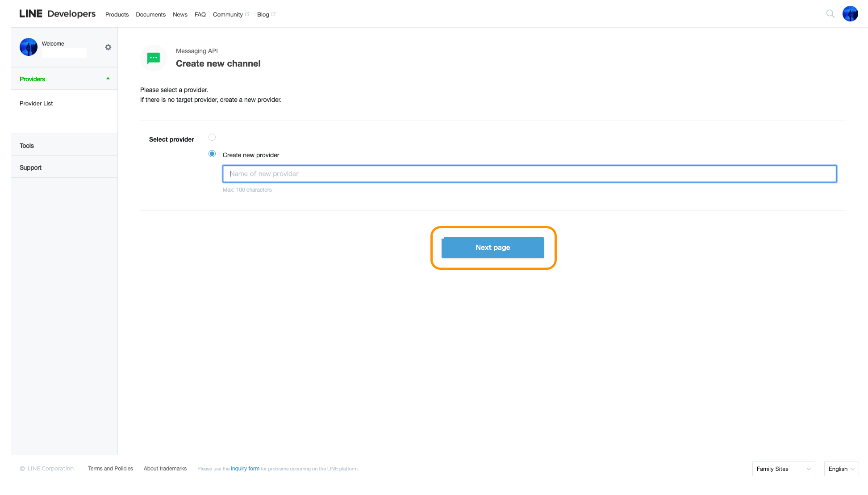Open the FAQ page
The image size is (868, 495).
point(200,14)
